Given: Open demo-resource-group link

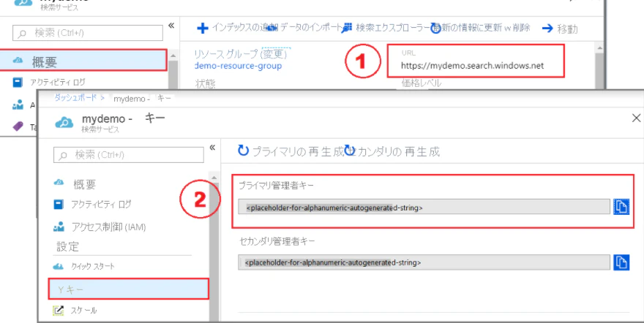Looking at the screenshot, I should tap(239, 66).
